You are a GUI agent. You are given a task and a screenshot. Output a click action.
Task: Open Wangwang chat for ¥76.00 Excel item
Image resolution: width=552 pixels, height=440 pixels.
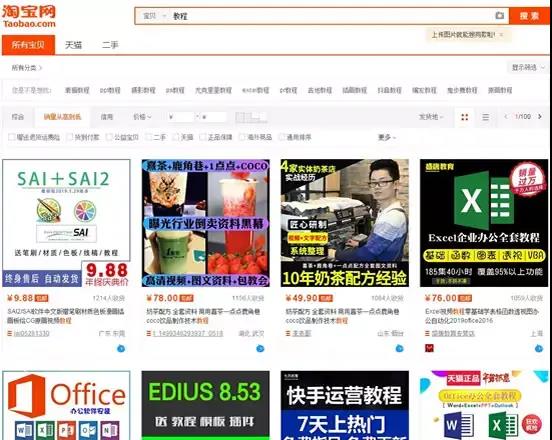539,348
